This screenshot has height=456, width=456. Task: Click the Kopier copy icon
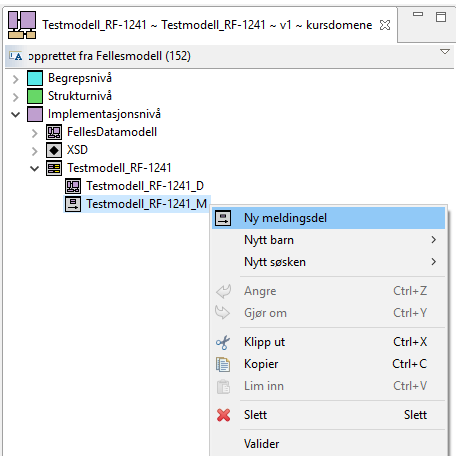click(223, 364)
